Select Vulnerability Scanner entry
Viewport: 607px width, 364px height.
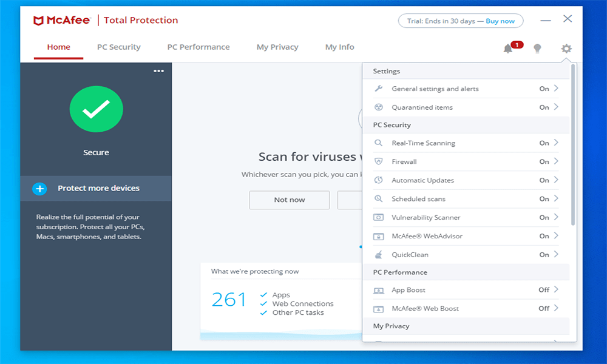pos(466,217)
